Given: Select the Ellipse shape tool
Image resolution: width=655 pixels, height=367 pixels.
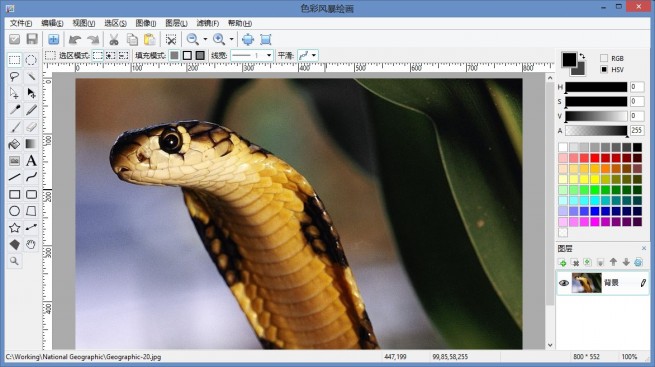Looking at the screenshot, I should (14, 211).
